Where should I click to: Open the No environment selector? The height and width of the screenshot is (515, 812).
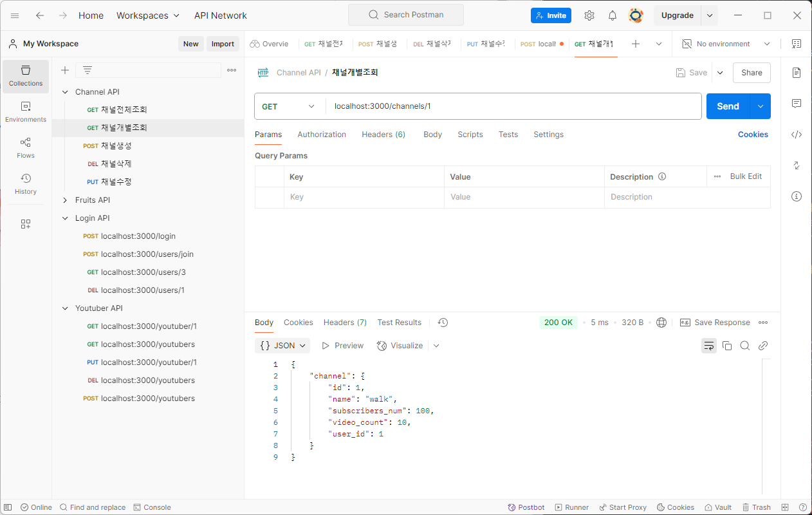(x=725, y=44)
